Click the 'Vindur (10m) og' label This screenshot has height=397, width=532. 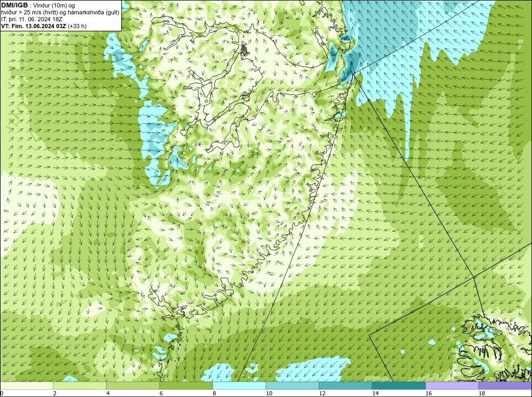(55, 5)
